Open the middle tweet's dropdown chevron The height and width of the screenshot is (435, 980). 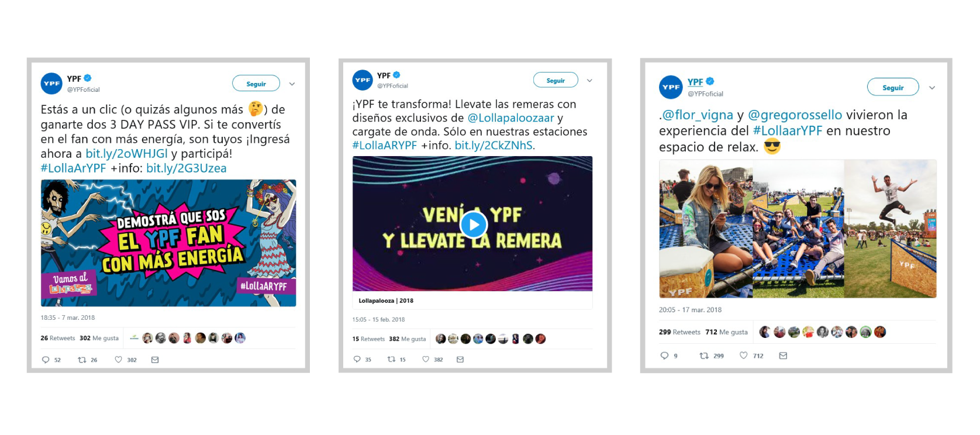click(x=589, y=81)
